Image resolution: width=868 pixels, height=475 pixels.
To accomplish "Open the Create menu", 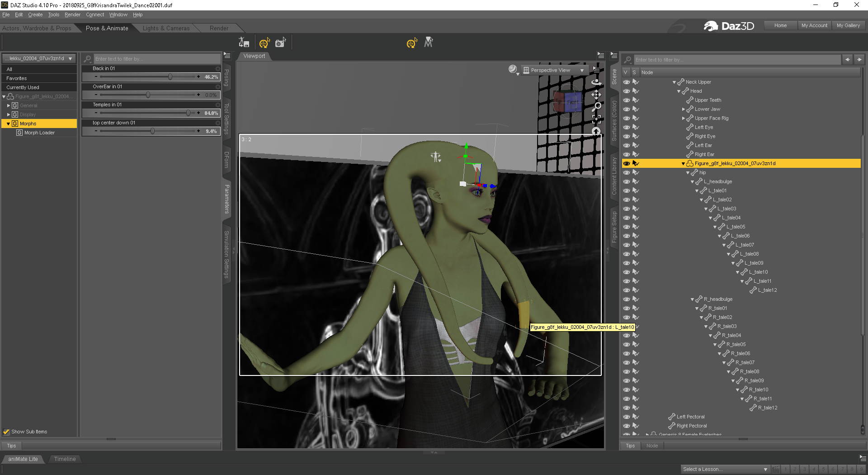I will pos(35,14).
